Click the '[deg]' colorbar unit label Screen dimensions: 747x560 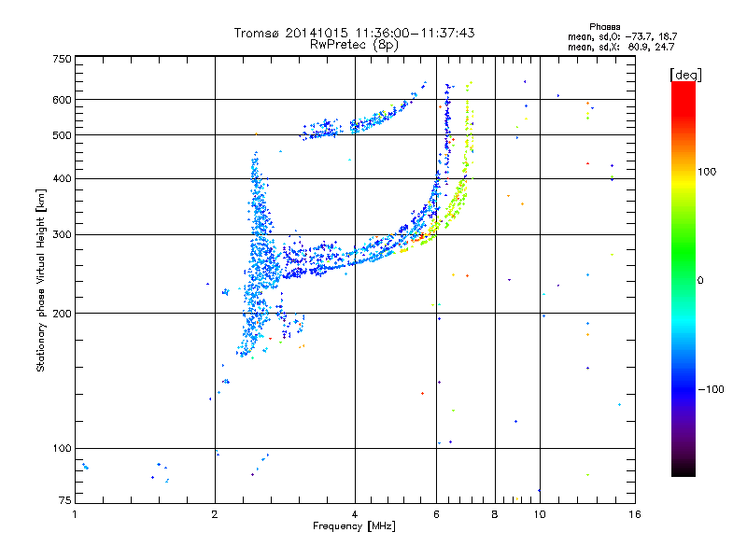pos(685,75)
